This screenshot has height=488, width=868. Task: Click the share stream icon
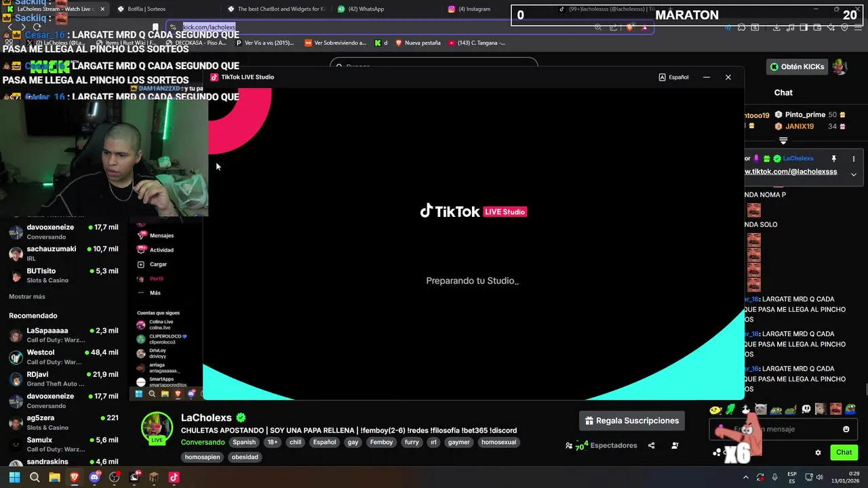(651, 445)
